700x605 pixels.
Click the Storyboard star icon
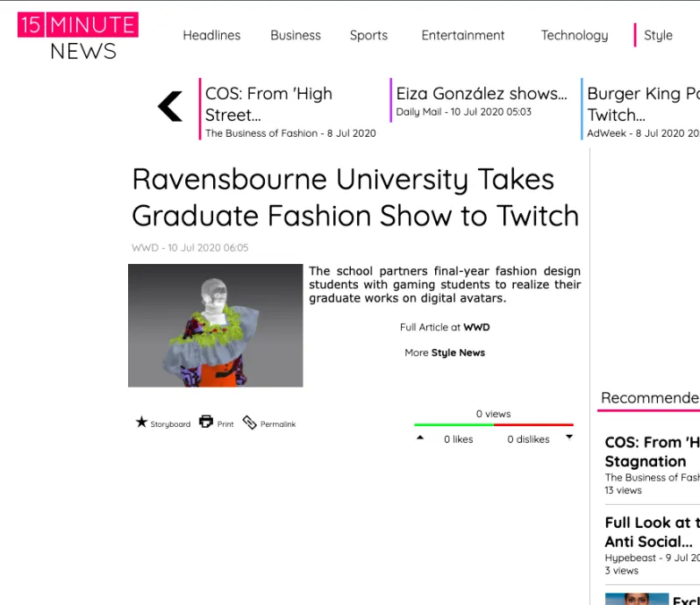[141, 423]
